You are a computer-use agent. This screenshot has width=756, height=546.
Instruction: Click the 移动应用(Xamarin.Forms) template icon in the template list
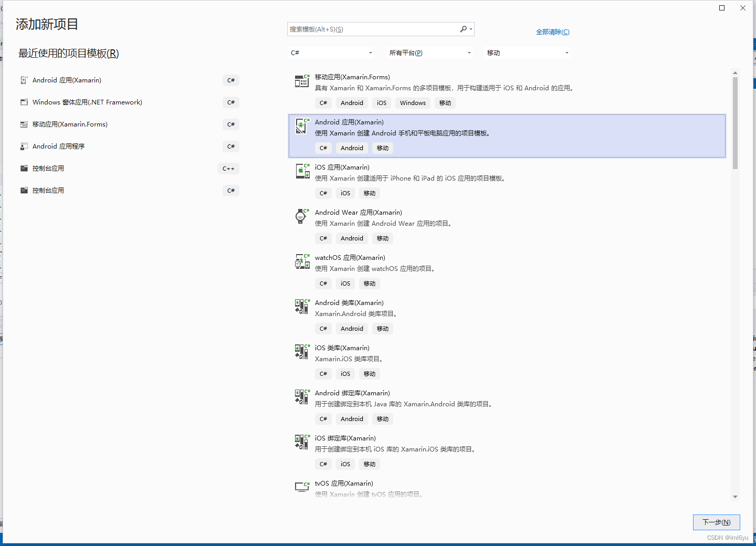[302, 81]
